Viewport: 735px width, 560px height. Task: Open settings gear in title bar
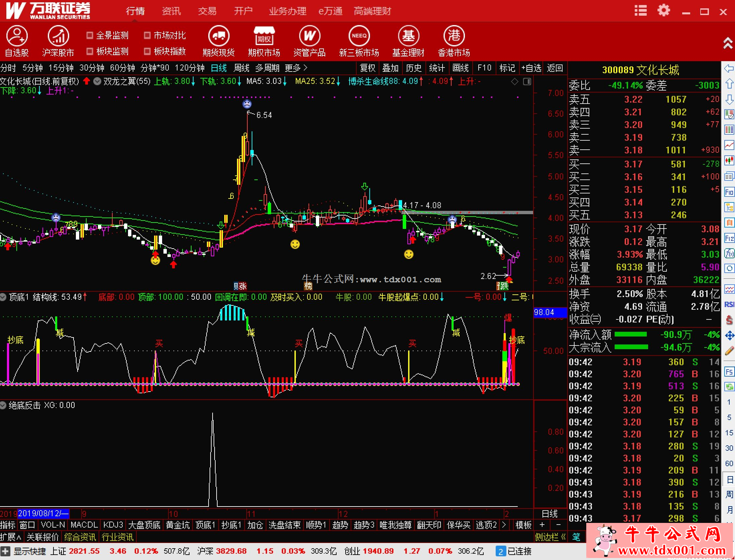pyautogui.click(x=663, y=11)
